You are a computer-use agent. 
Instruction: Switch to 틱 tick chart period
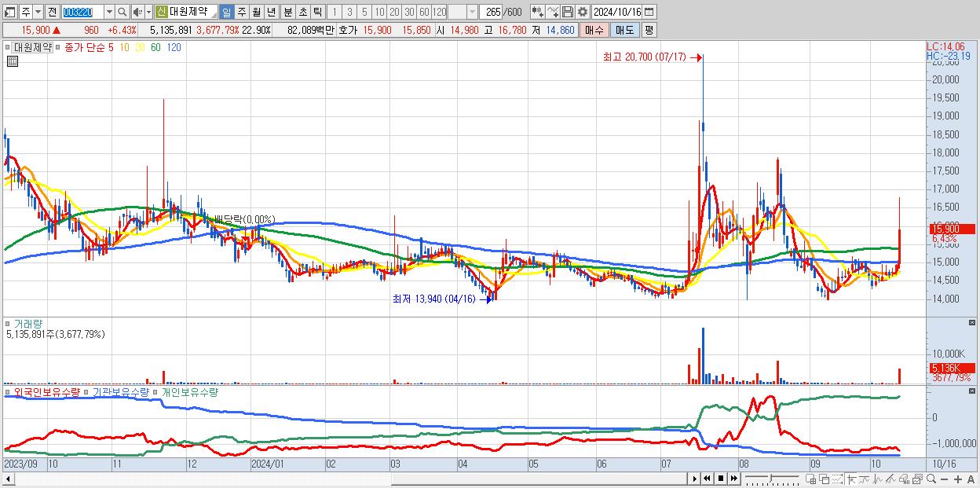pyautogui.click(x=317, y=12)
